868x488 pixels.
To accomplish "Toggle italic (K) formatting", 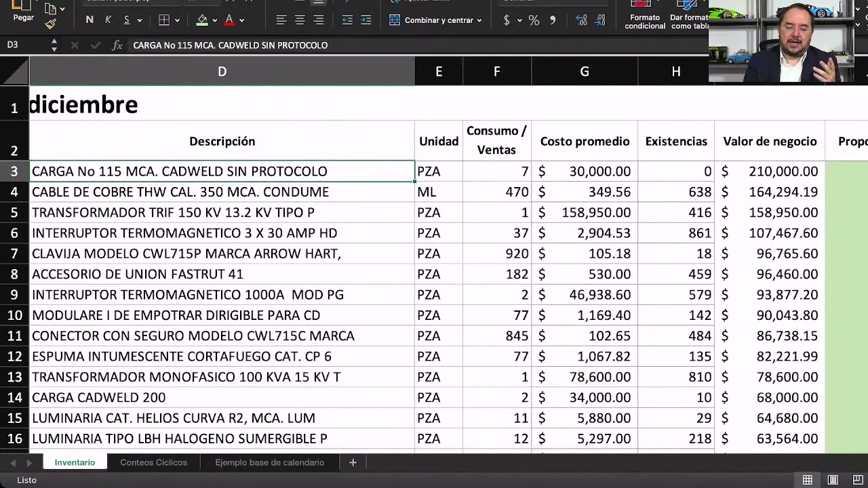I will coord(108,20).
